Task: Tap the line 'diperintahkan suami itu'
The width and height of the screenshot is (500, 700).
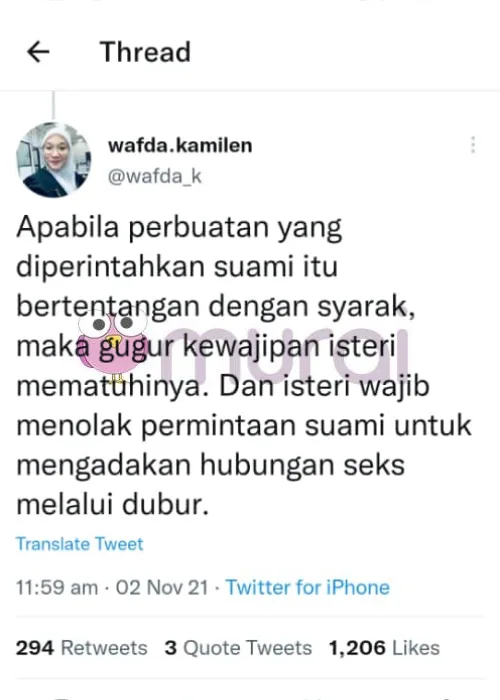Action: click(177, 267)
